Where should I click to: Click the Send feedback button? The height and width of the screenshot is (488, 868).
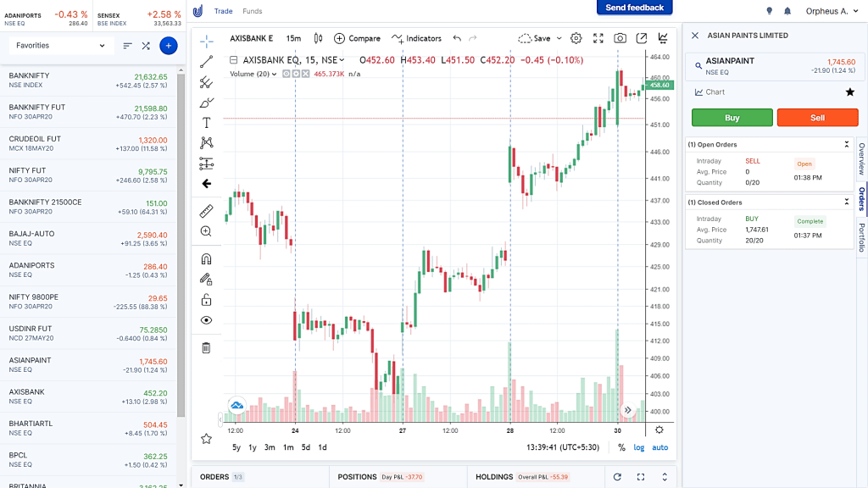click(x=634, y=8)
